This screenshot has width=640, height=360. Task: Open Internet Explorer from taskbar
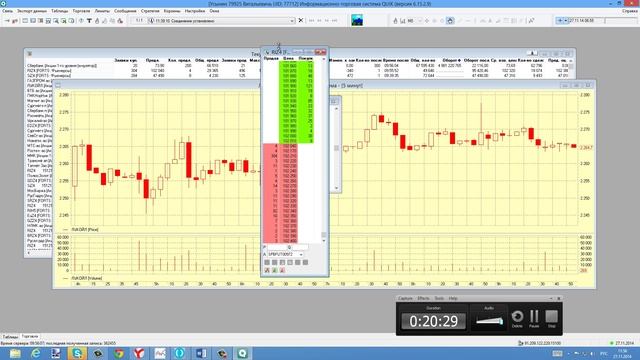pyautogui.click(x=36, y=353)
